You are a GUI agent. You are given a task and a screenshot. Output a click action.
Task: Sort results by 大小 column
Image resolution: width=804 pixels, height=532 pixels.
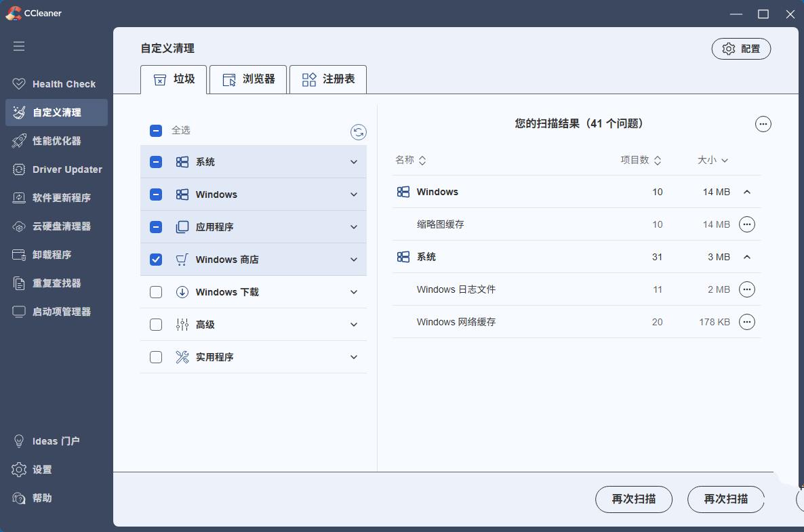(712, 160)
